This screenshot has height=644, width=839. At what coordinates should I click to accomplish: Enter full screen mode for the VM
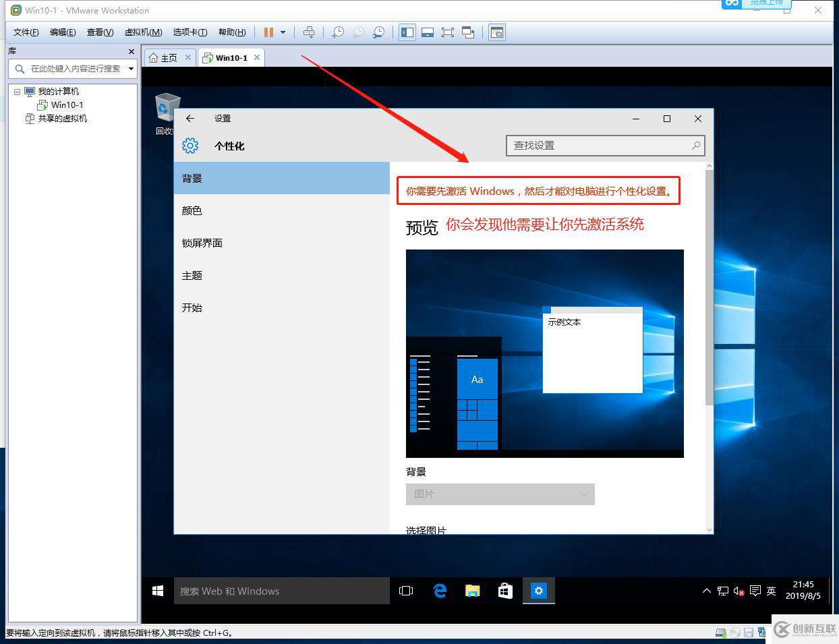click(448, 32)
